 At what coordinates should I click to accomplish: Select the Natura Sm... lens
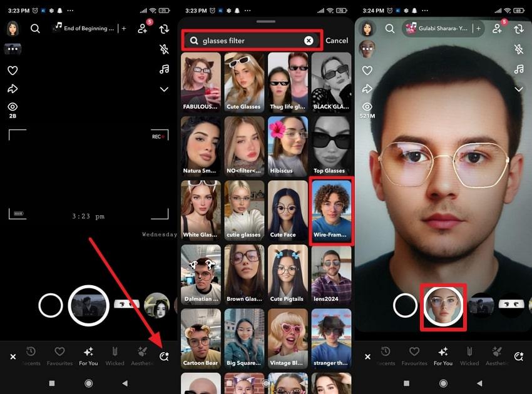tap(201, 146)
